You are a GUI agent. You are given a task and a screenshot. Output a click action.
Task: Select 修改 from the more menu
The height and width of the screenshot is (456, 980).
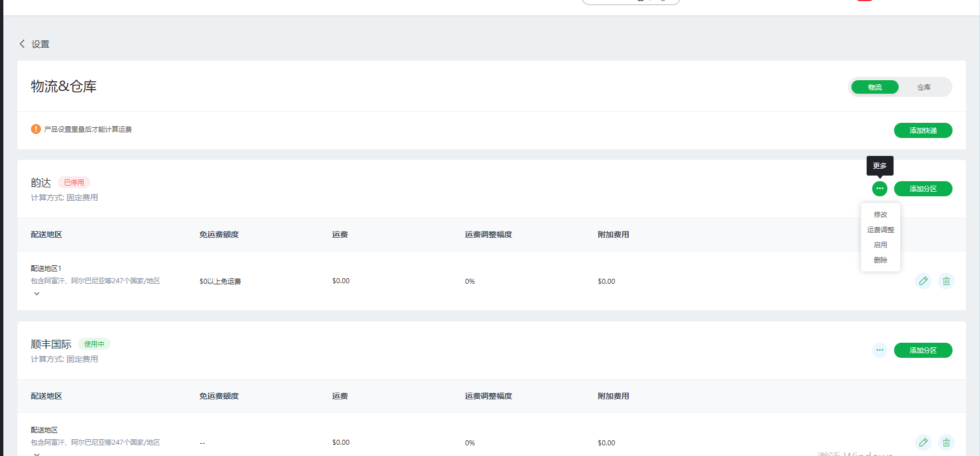pyautogui.click(x=880, y=214)
